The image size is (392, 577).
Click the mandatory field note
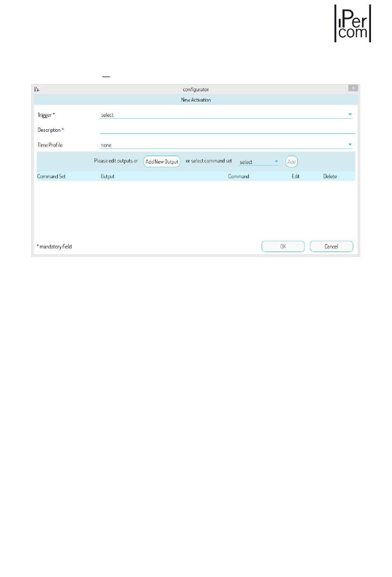pyautogui.click(x=54, y=247)
